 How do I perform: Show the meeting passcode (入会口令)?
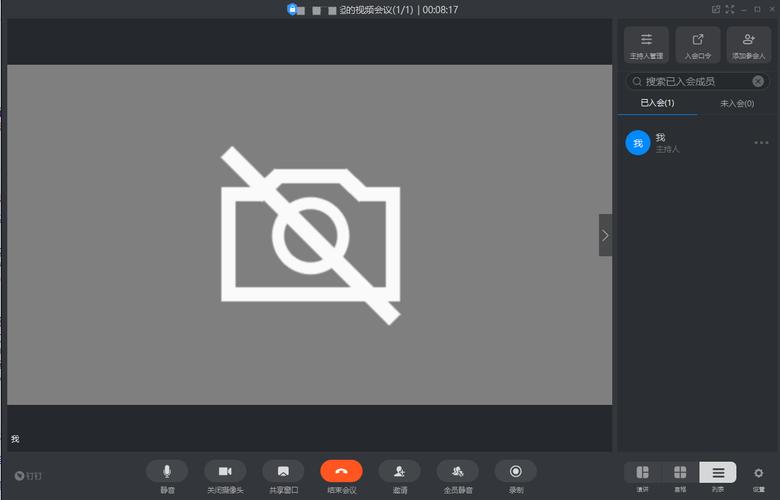pos(698,45)
